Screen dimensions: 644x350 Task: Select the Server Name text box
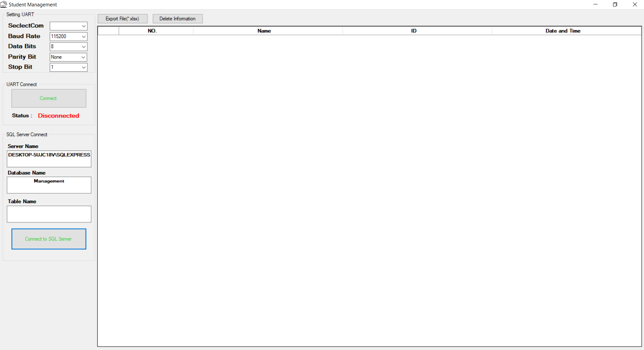click(49, 159)
